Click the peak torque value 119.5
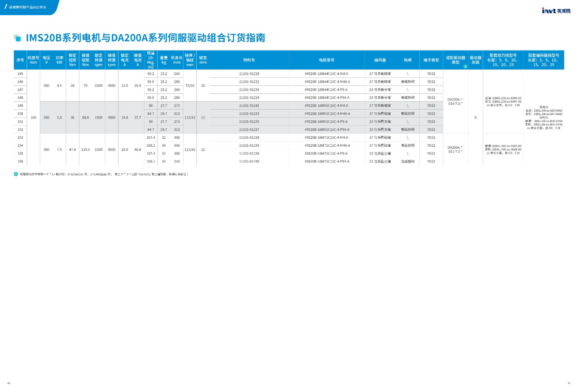578x392 pixels. [85, 150]
